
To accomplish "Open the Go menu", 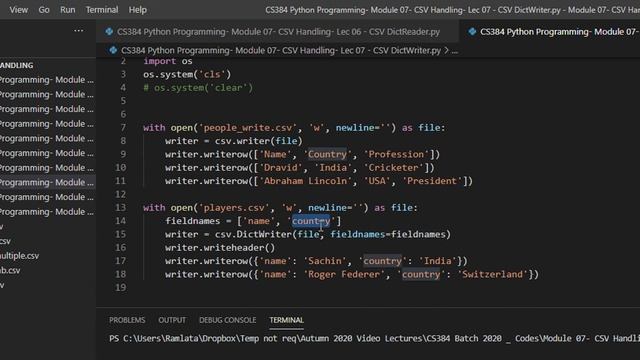I will pos(44,10).
